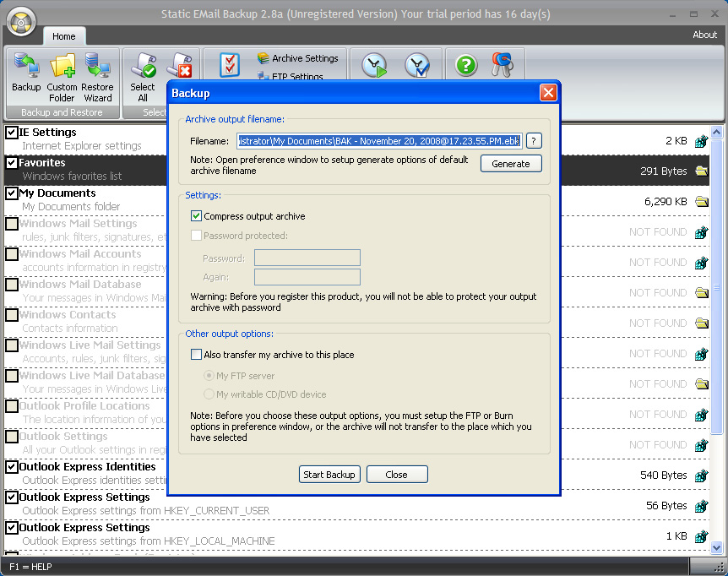Click registry icon for Outlook Profile Locations
The width and height of the screenshot is (728, 576).
pyautogui.click(x=702, y=415)
